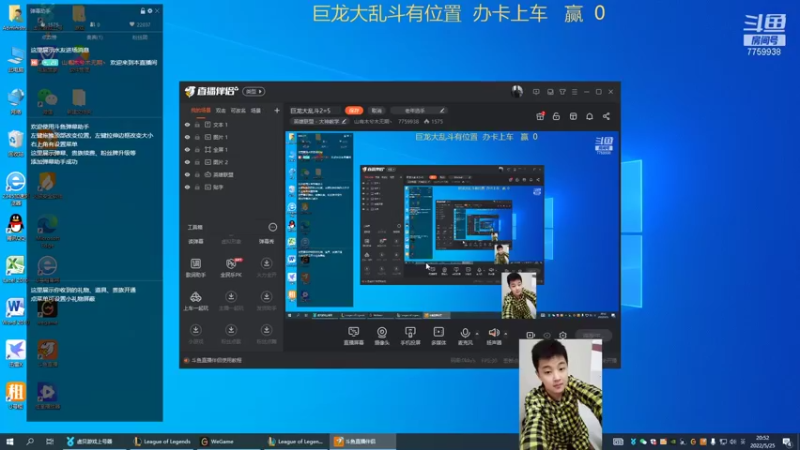Open the gift box icon with red badge
The width and height of the screenshot is (800, 450).
540,116
